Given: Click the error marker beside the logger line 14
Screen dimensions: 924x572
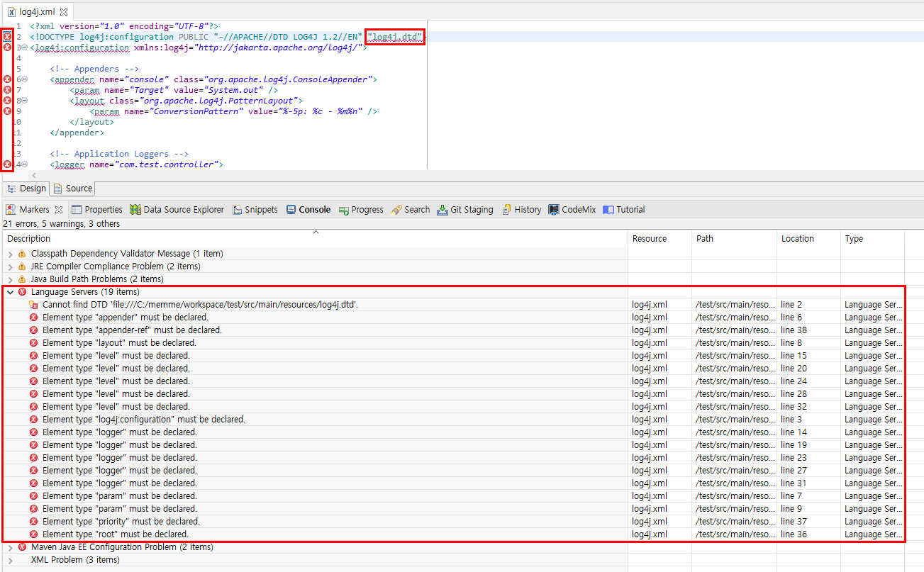Looking at the screenshot, I should [7, 164].
